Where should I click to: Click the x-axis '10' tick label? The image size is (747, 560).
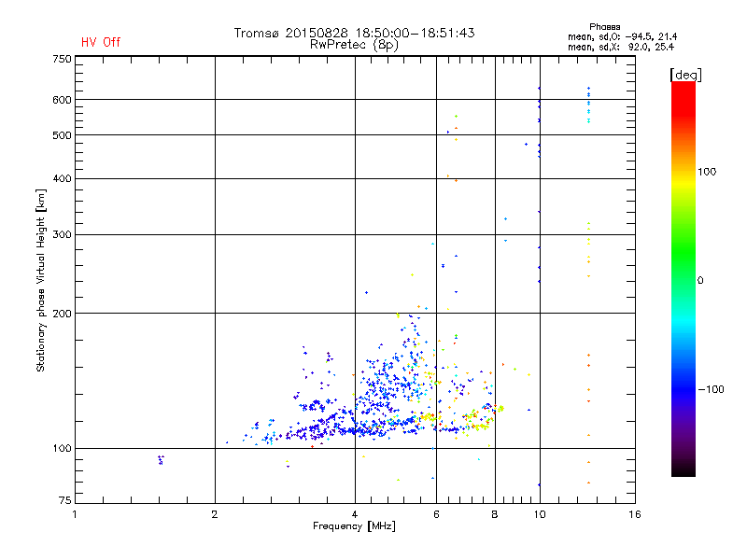pos(540,514)
